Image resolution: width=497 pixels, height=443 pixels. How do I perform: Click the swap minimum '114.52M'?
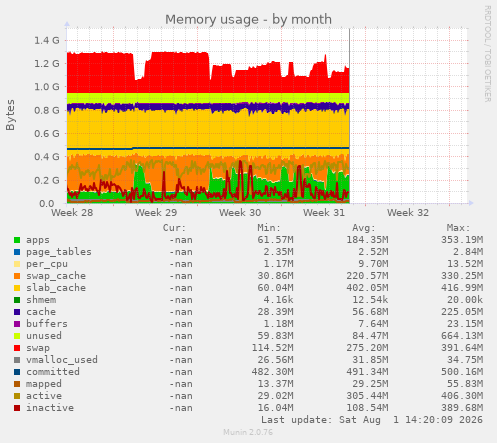point(273,348)
